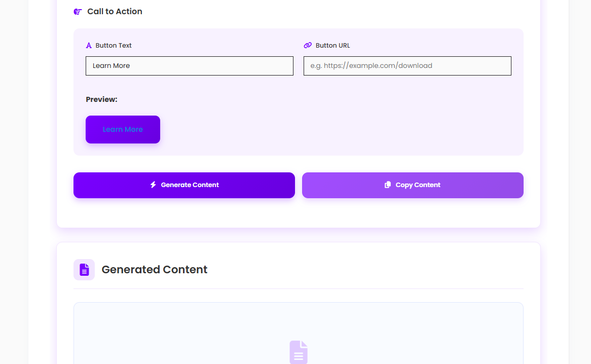Image resolution: width=591 pixels, height=364 pixels.
Task: Click empty space right of Learn More preview
Action: click(x=329, y=129)
